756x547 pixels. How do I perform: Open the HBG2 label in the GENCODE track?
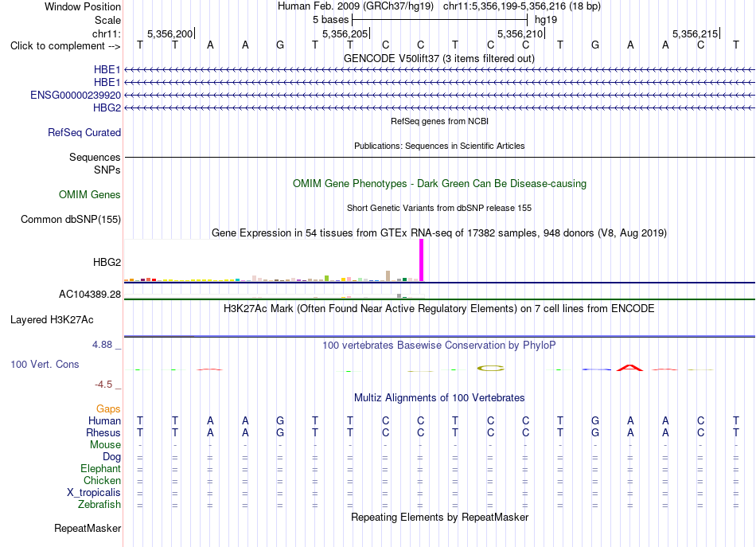107,107
